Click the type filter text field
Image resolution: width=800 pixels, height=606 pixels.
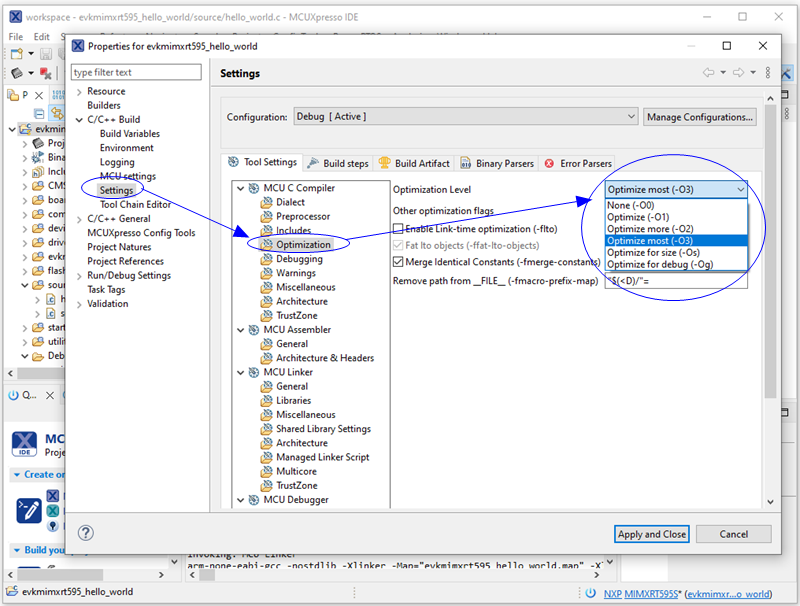(136, 72)
